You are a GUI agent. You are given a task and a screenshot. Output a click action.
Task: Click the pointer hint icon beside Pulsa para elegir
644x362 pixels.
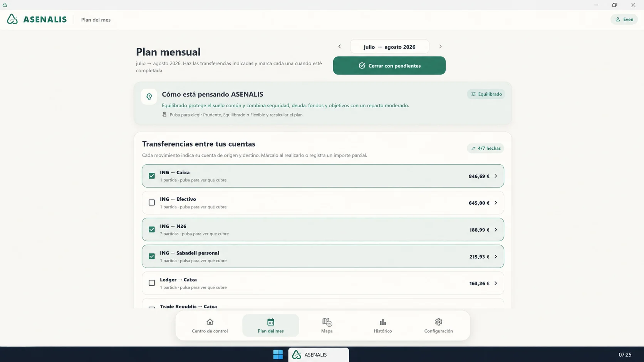point(164,115)
